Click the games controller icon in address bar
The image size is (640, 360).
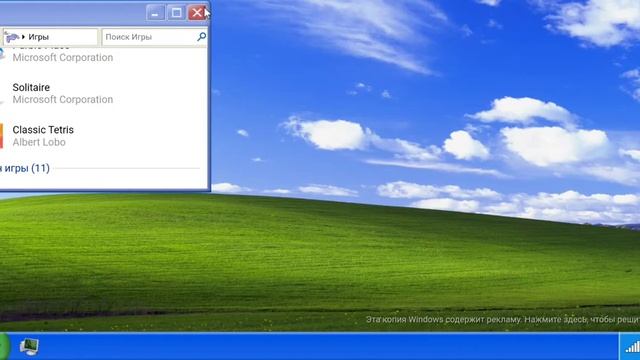click(11, 37)
